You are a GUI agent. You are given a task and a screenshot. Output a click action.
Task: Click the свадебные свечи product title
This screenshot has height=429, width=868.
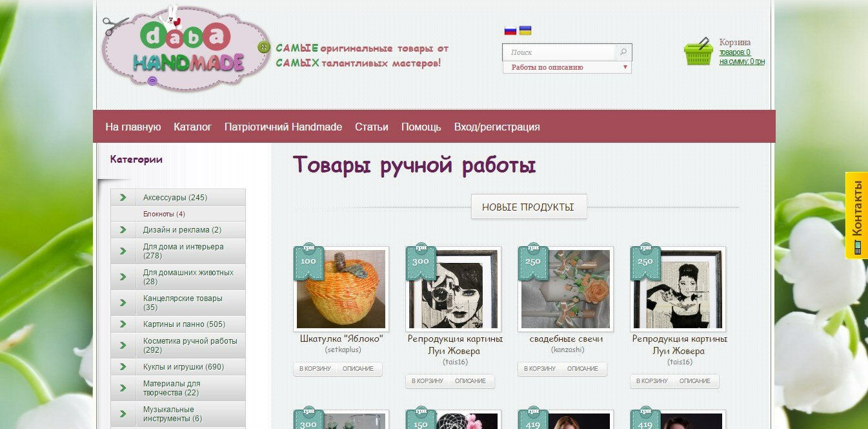click(566, 339)
